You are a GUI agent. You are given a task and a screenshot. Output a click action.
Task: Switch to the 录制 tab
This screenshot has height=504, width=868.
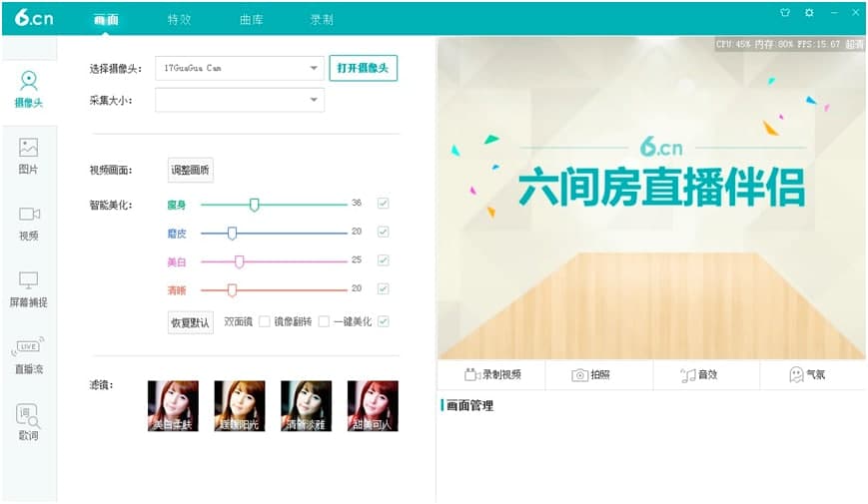click(x=322, y=20)
